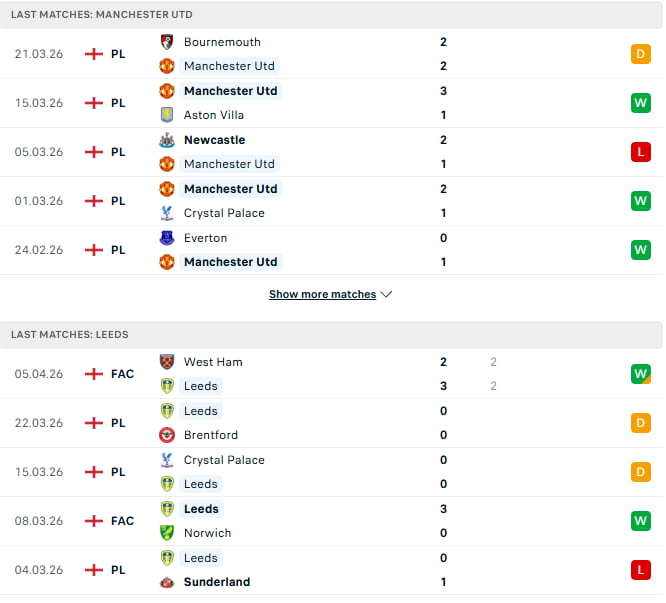Click the Last Matches: Leeds section header
Viewport: 666px width, 603px height.
[x=70, y=335]
